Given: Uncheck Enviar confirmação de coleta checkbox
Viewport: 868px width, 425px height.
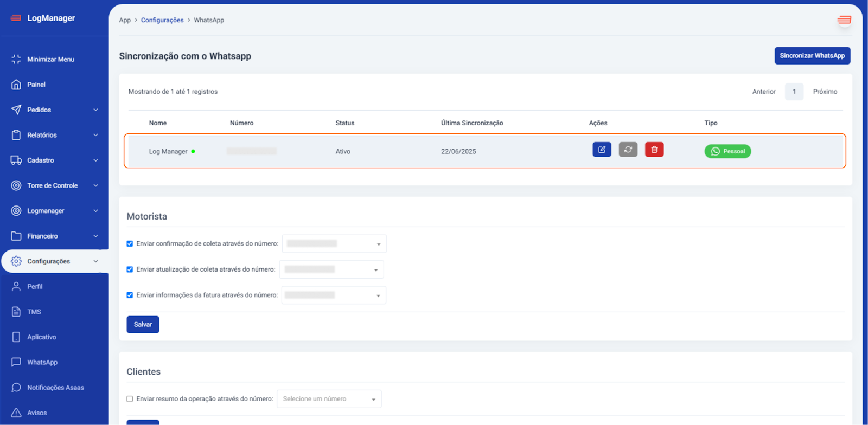Looking at the screenshot, I should [x=130, y=244].
